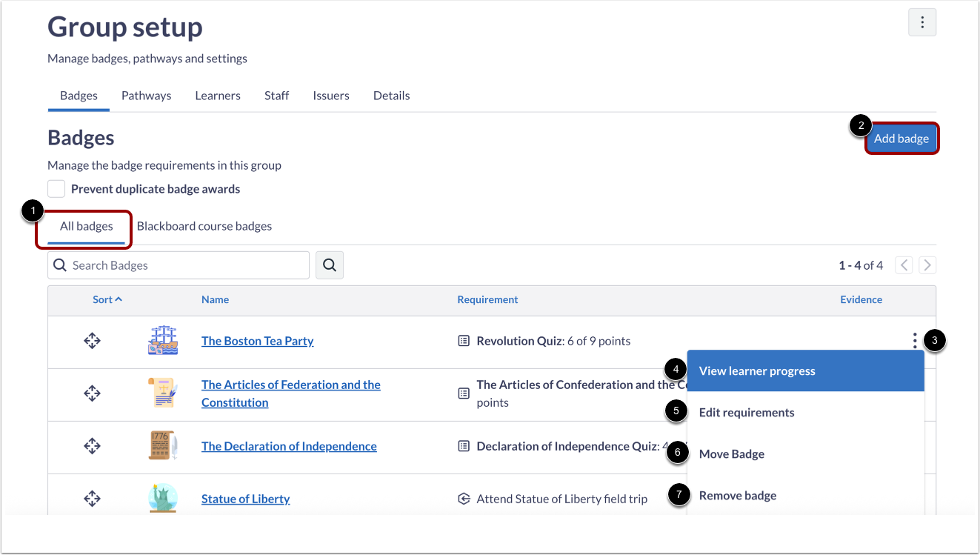980x555 pixels.
Task: Open the Group setup kebab options menu
Action: pyautogui.click(x=922, y=22)
